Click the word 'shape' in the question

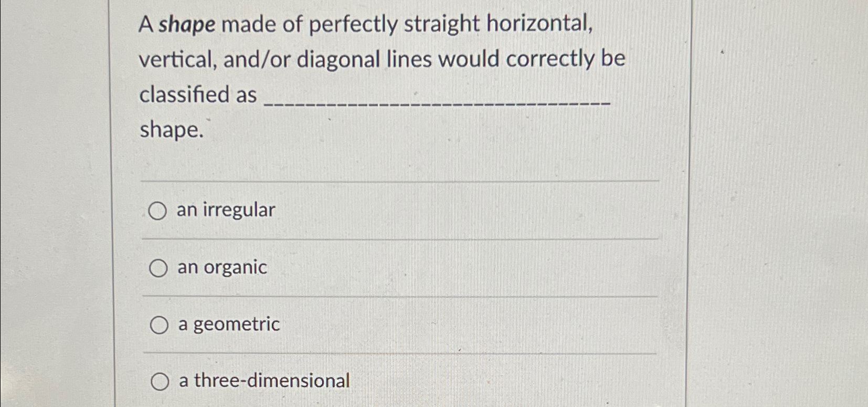(x=170, y=129)
